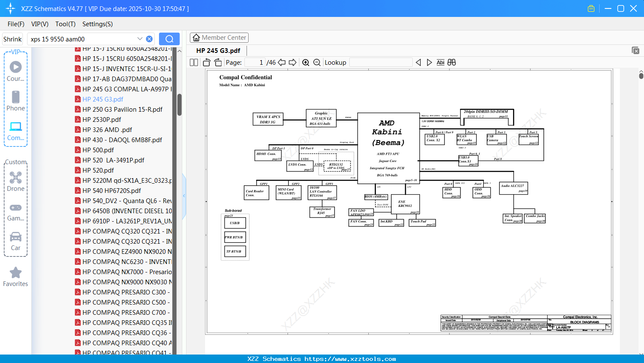Open HP 5220M qd-SX1A file
Image resolution: width=644 pixels, height=363 pixels.
tap(123, 180)
